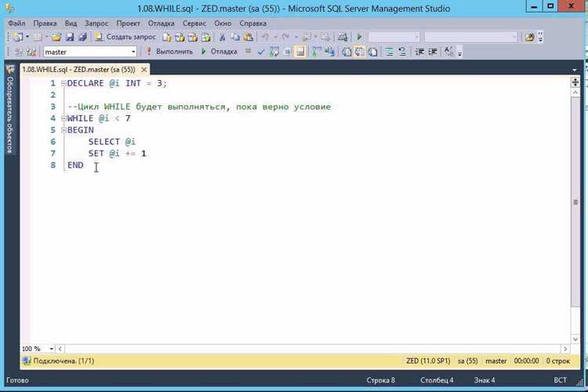The image size is (588, 392).
Task: Click the Cut scissors icon
Action: (x=222, y=37)
